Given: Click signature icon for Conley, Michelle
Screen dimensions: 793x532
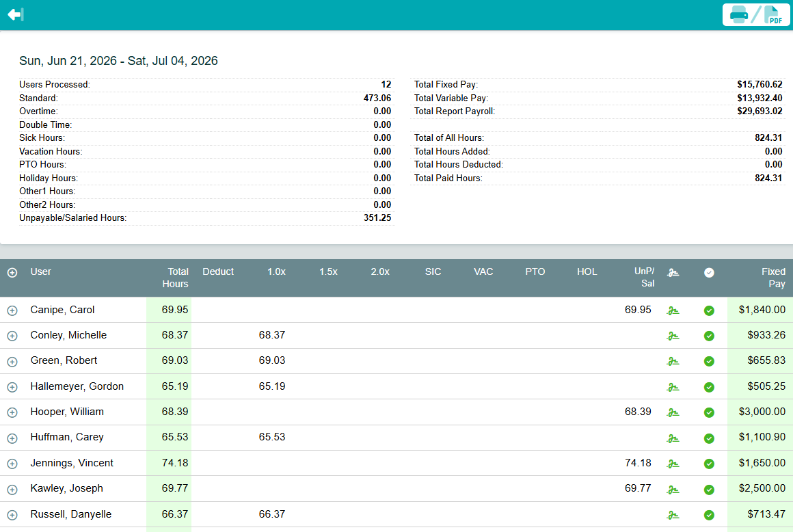Looking at the screenshot, I should (x=673, y=336).
